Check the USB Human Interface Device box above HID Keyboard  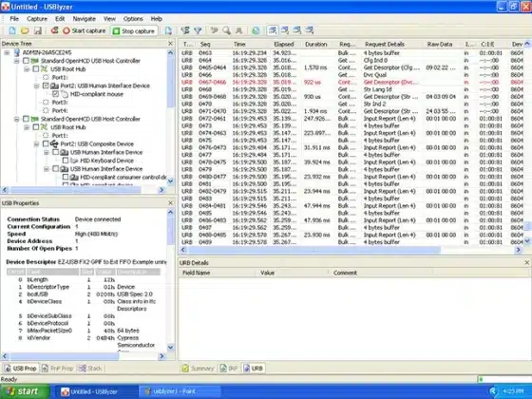pos(56,152)
